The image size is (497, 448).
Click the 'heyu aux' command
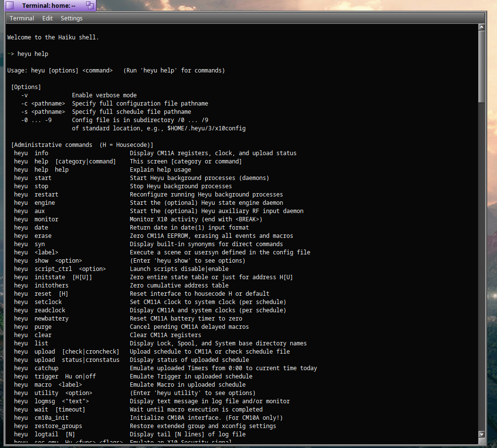29,211
